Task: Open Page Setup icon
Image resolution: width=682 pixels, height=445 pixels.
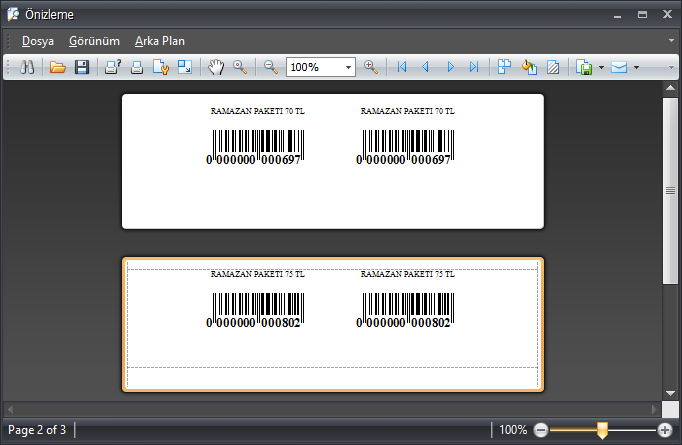Action: pyautogui.click(x=161, y=67)
